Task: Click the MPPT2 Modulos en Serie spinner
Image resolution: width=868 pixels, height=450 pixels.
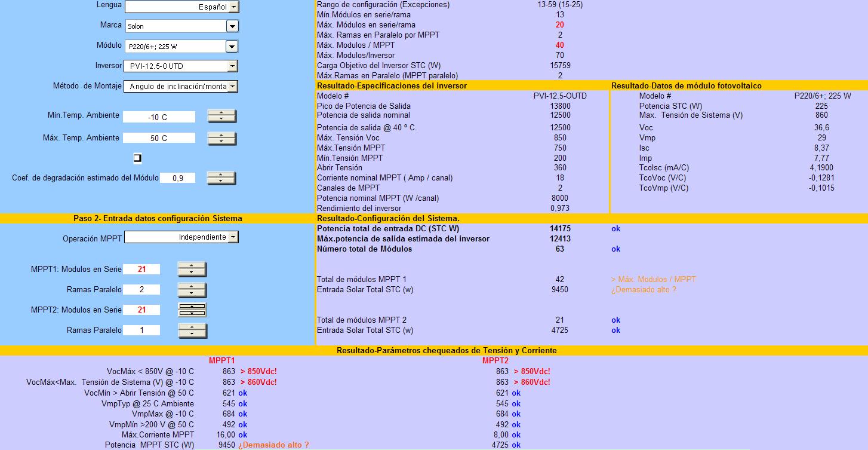Action: [192, 310]
